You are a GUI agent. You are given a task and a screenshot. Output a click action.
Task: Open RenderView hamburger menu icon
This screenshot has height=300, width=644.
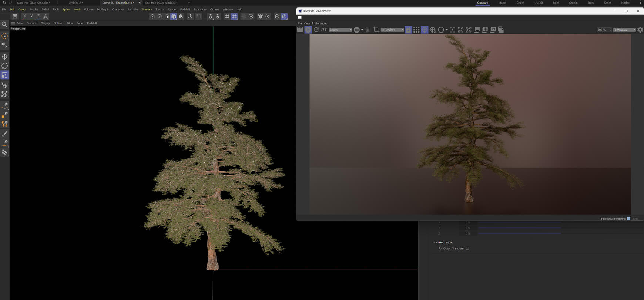click(300, 17)
